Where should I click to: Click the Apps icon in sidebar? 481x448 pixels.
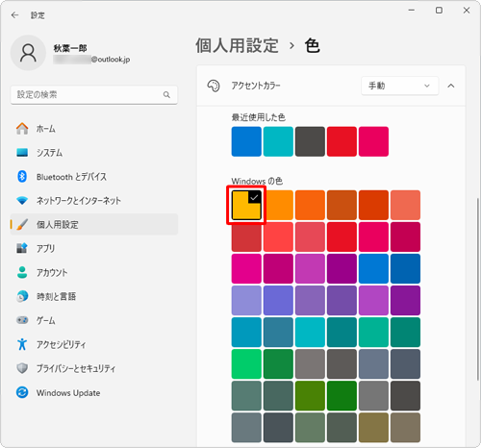click(22, 248)
